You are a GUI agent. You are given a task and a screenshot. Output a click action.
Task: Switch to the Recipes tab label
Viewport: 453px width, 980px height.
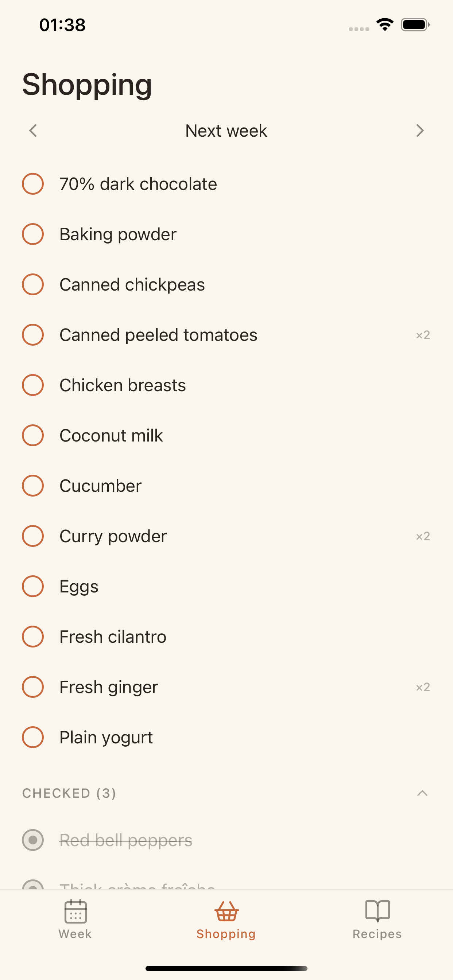[x=377, y=934]
